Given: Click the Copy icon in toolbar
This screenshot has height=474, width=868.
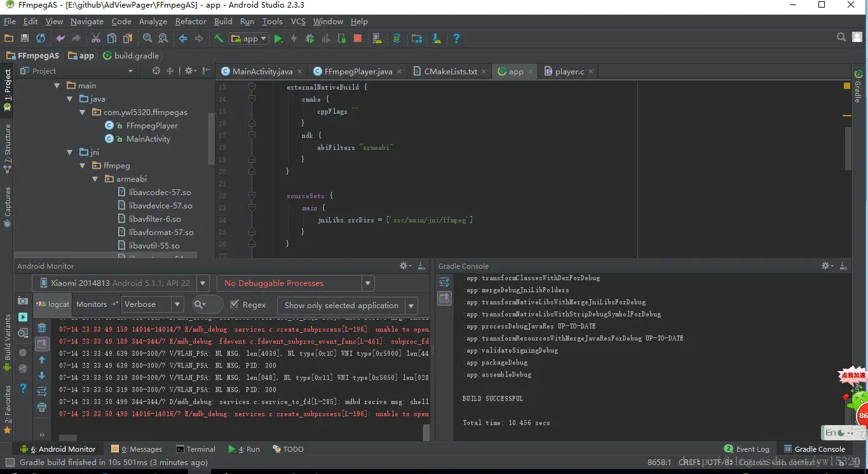Looking at the screenshot, I should point(112,39).
